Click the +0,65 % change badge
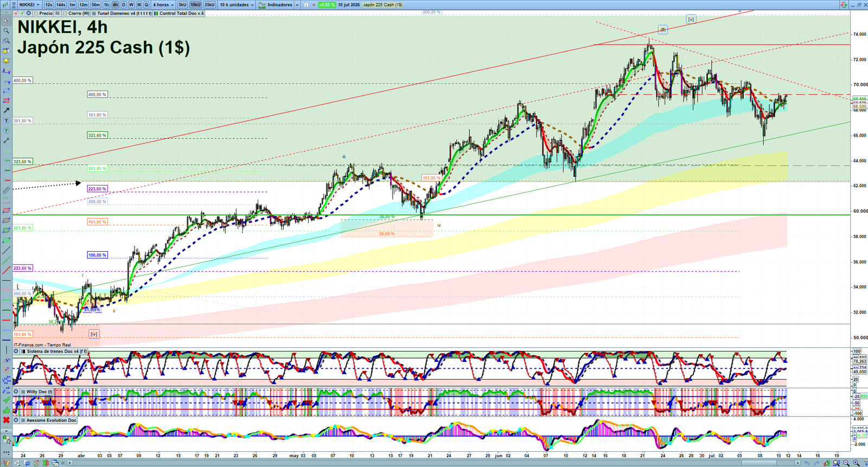 pyautogui.click(x=327, y=5)
